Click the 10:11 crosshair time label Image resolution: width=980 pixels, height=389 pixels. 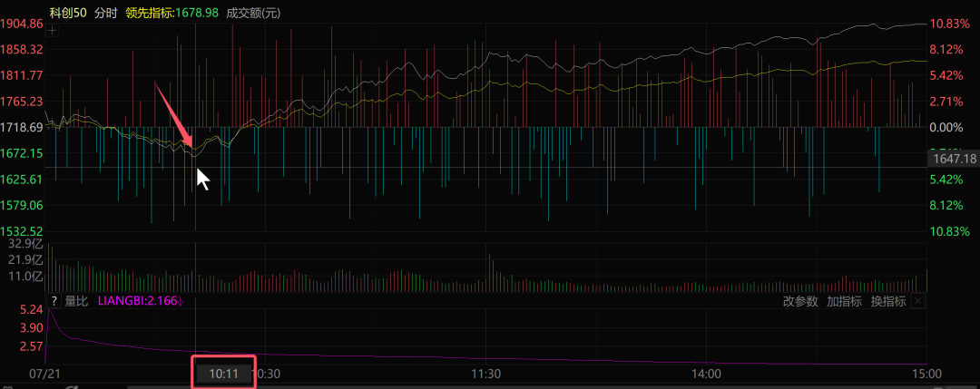coord(224,374)
